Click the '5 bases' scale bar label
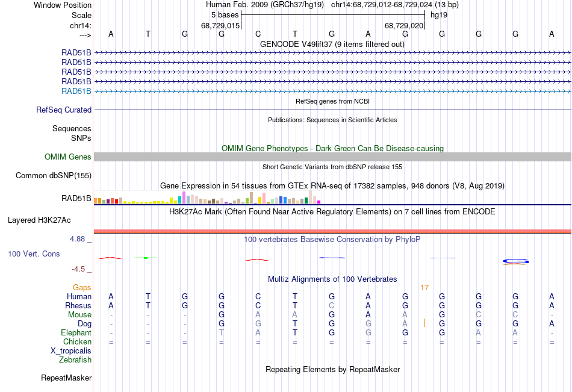This screenshot has height=392, width=572. [225, 15]
